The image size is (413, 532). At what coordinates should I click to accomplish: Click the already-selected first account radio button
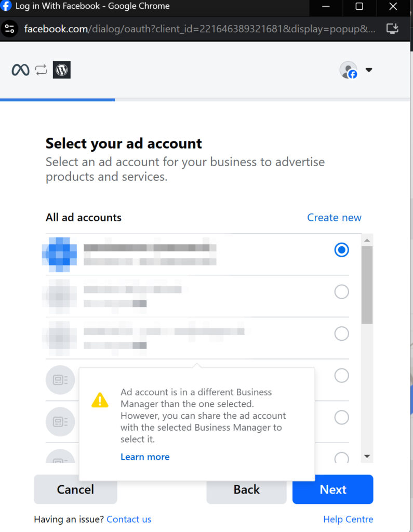(x=341, y=250)
